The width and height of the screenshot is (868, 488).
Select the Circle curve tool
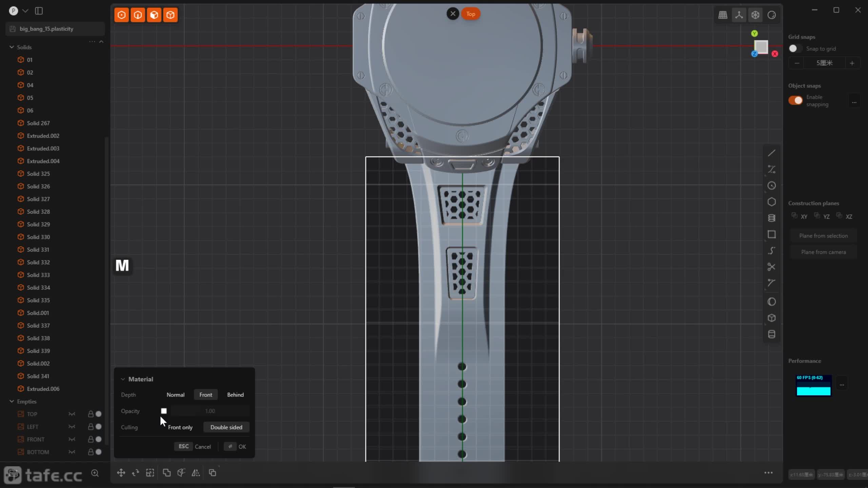click(x=771, y=186)
